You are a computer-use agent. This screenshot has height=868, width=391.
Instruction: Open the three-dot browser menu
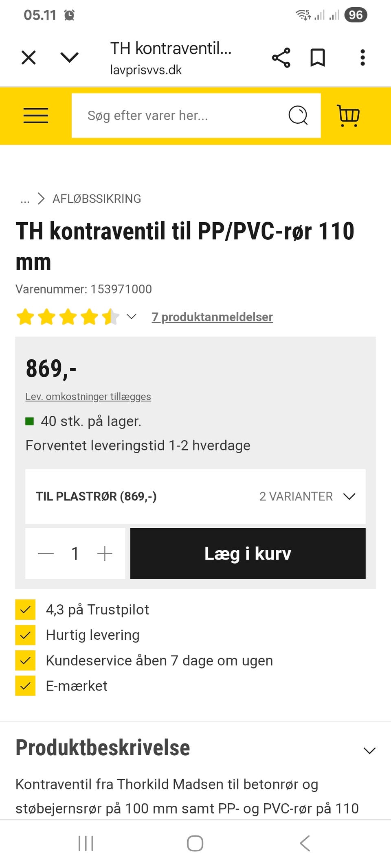point(362,57)
